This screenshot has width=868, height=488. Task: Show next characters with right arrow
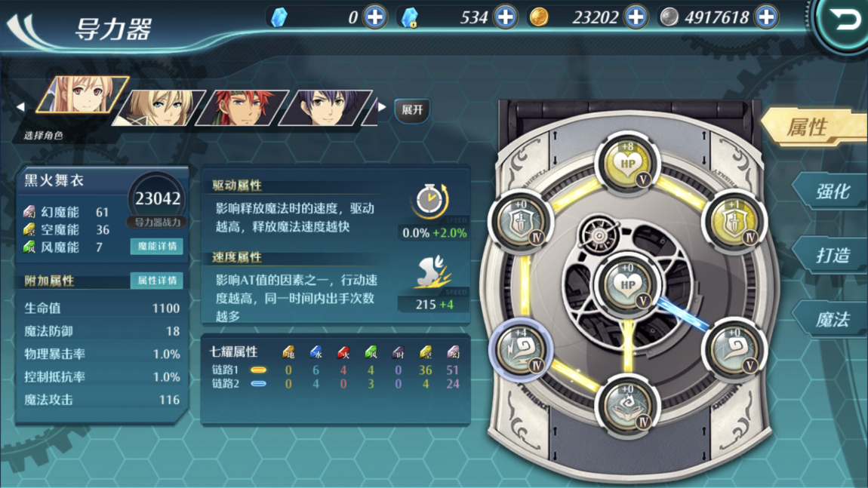382,107
